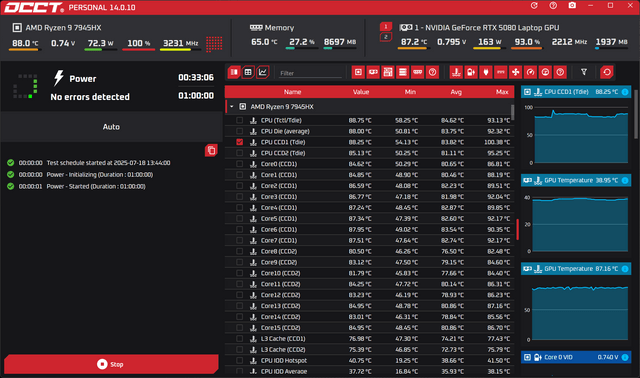Sort by the Name column header
This screenshot has height=378, width=640.
(292, 92)
